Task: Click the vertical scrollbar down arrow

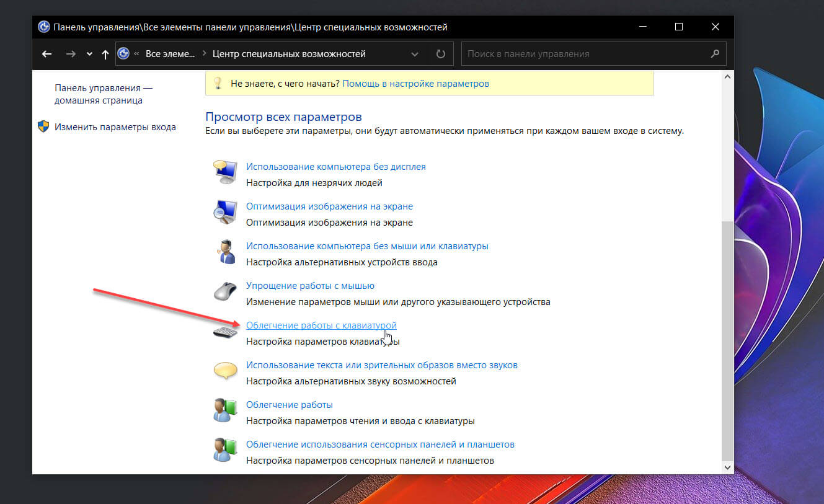Action: point(728,467)
